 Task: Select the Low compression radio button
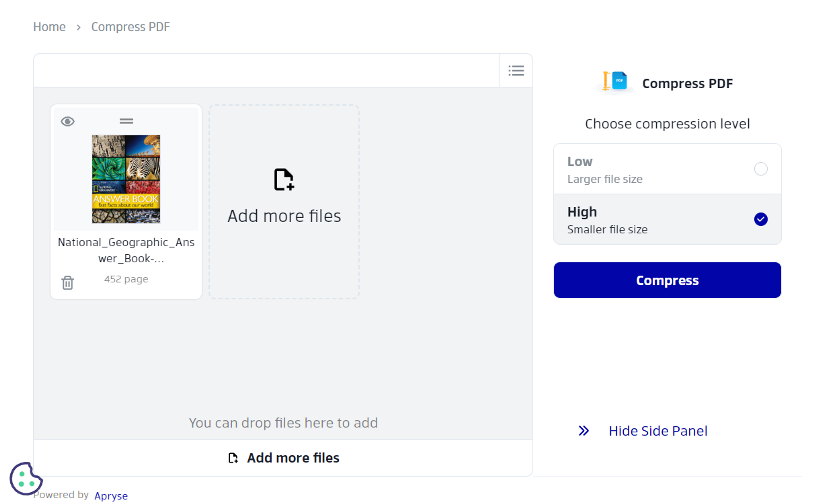coord(761,169)
